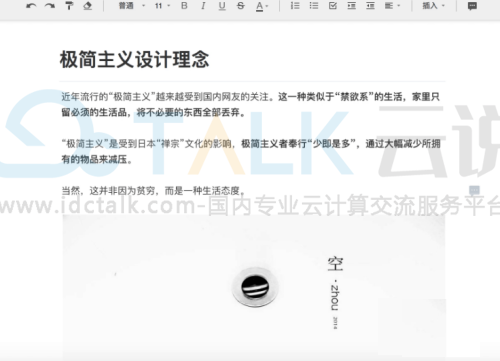Viewport: 500px width, 361px height.
Task: Select the embedded 空 zhou image
Action: [x=254, y=287]
